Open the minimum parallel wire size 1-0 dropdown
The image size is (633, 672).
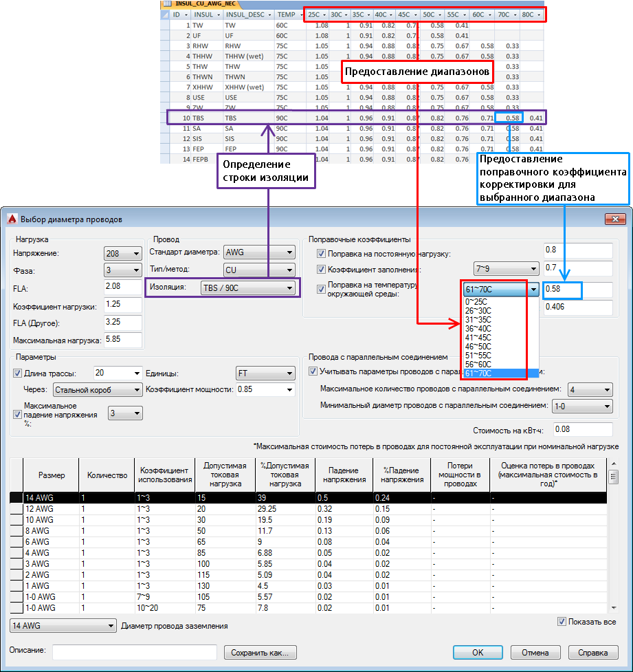[582, 407]
